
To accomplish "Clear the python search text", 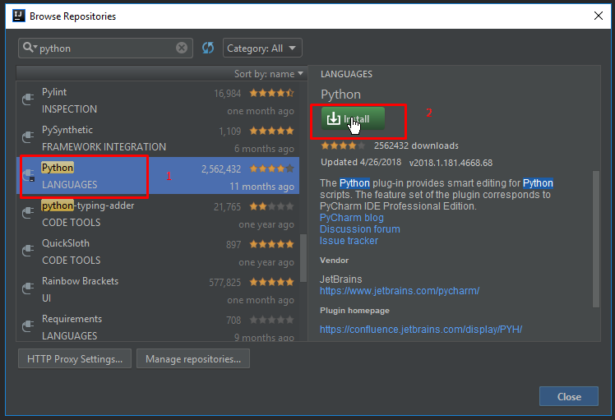I will coord(181,48).
